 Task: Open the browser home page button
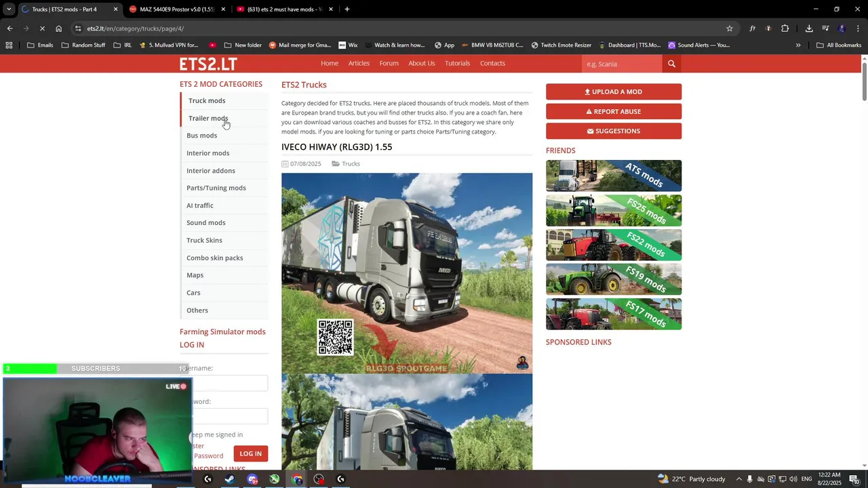[x=59, y=28]
